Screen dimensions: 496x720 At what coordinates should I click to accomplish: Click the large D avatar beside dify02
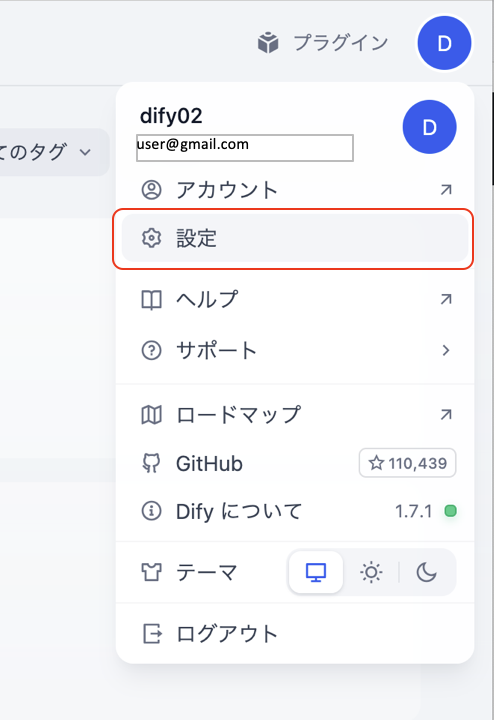429,127
